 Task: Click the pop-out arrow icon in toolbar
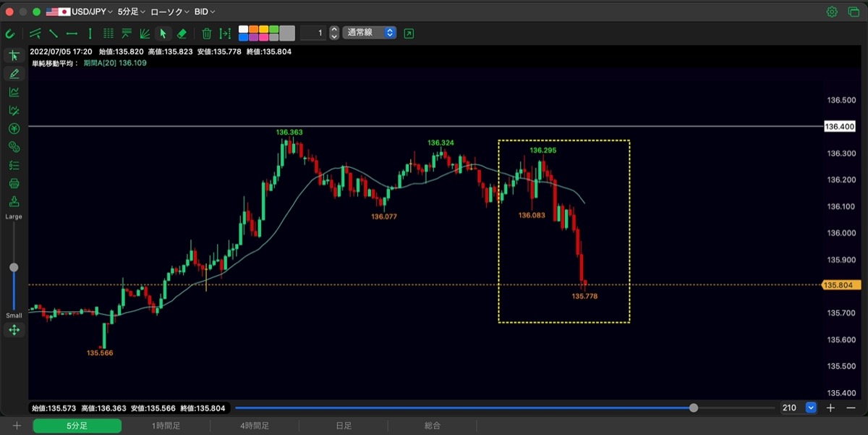(x=409, y=33)
